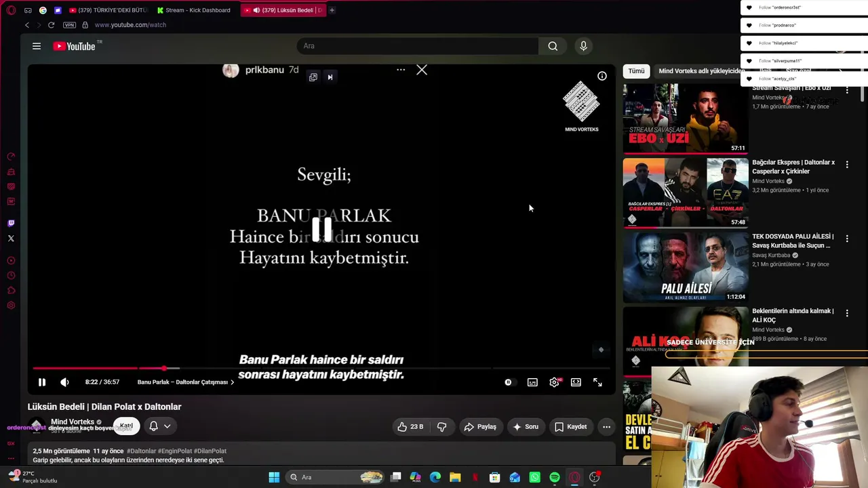Click the Savaş Kurtbaba channel name
Viewport: 868px width, 488px height.
point(771,256)
